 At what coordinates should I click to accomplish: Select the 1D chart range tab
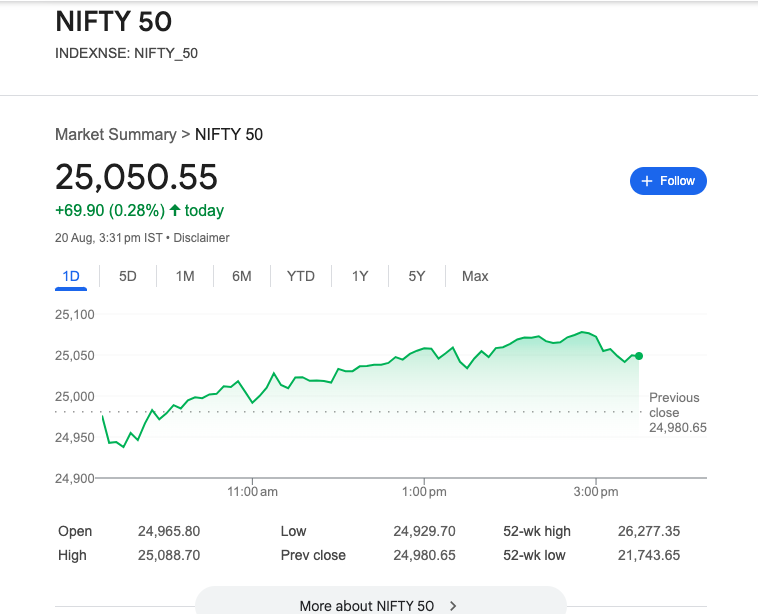click(x=71, y=276)
